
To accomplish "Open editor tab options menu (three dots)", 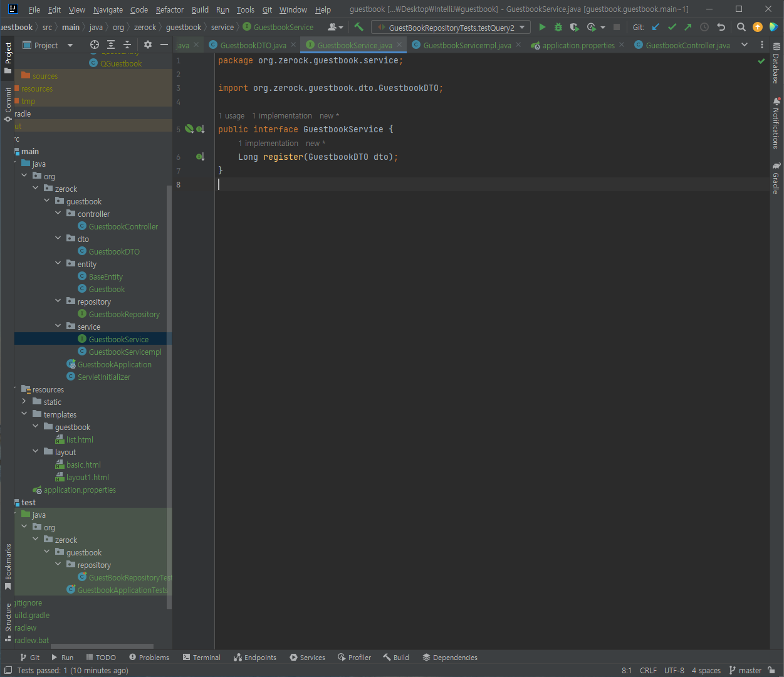I will 762,45.
